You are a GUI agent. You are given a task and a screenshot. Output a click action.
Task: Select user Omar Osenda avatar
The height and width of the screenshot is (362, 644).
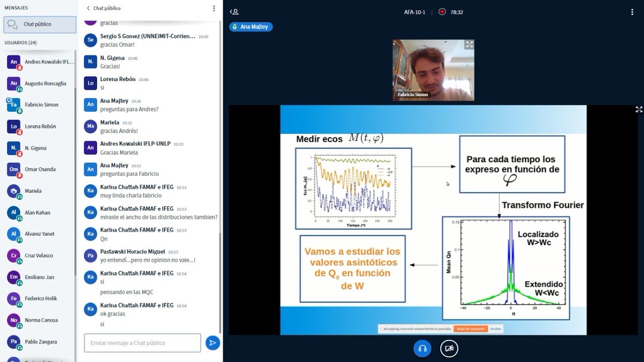point(14,170)
